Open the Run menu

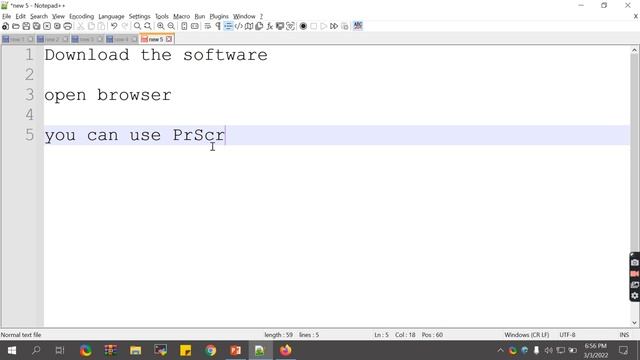(200, 16)
